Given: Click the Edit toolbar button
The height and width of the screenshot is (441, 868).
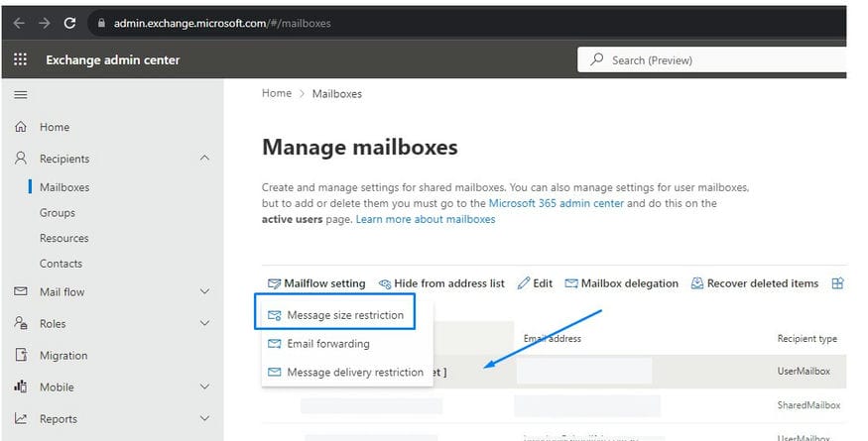Looking at the screenshot, I should [535, 283].
